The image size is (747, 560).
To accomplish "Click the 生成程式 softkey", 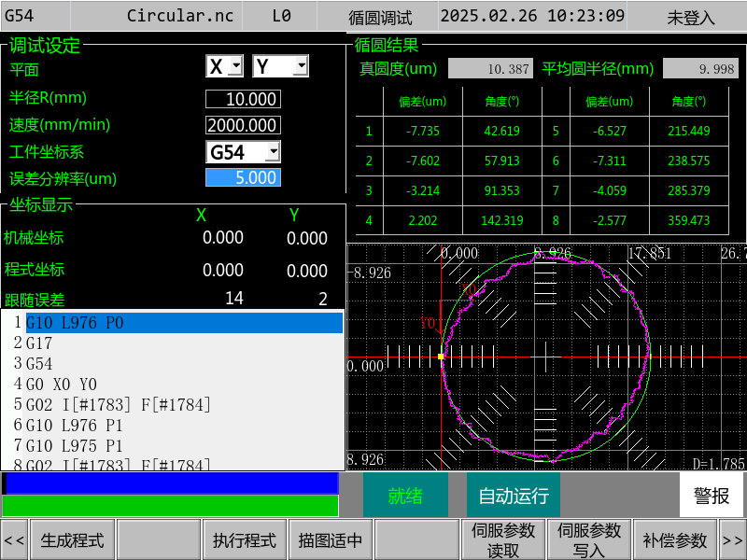I will coord(73,540).
